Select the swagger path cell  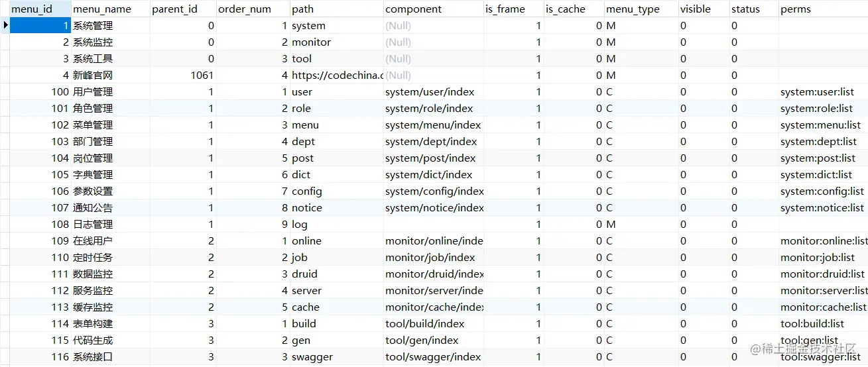(x=312, y=357)
